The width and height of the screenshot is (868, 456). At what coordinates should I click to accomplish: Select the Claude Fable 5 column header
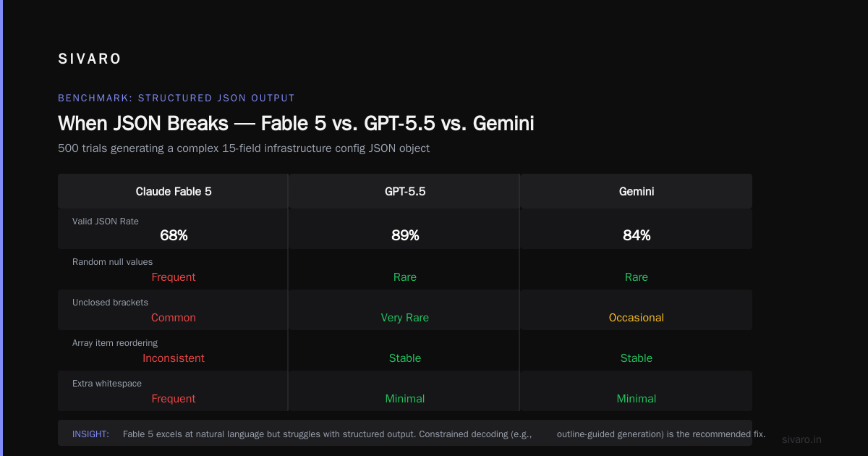click(174, 191)
